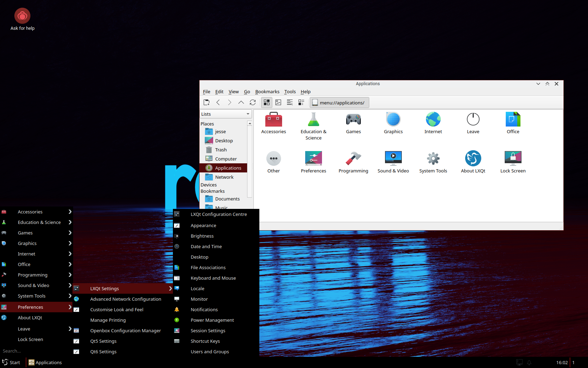The image size is (588, 368).
Task: Open the Programming hammer icon
Action: tap(353, 159)
